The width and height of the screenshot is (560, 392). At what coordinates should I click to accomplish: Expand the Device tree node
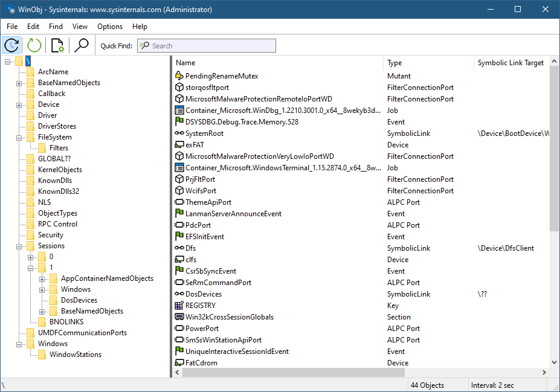click(x=19, y=104)
